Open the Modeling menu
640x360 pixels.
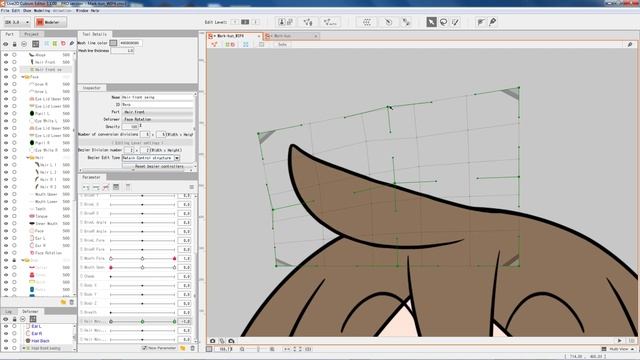[42, 11]
